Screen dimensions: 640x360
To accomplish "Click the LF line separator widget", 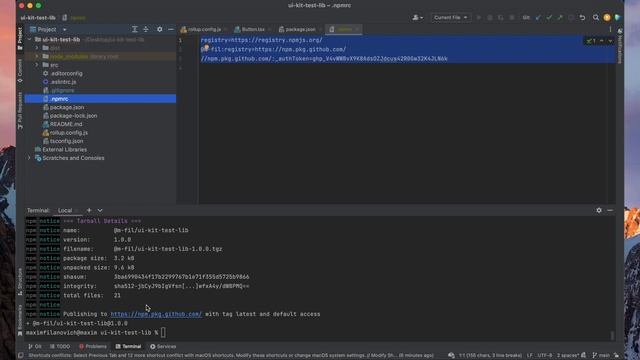I will (x=529, y=356).
